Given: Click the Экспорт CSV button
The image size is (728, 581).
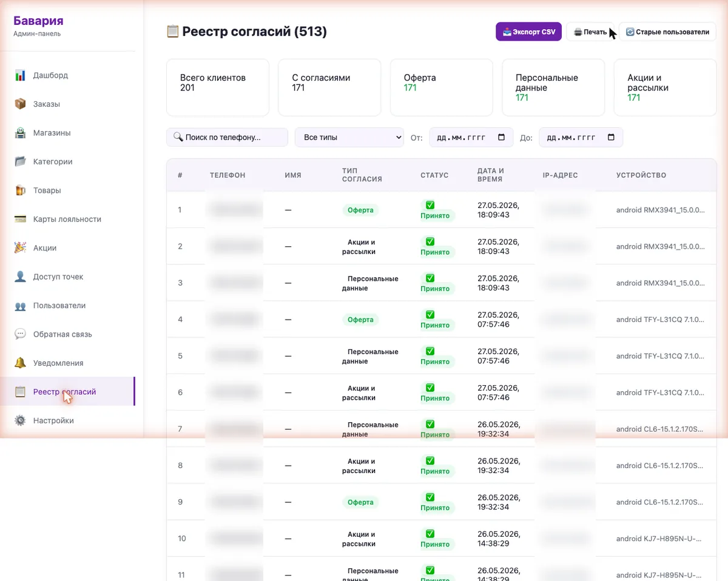Looking at the screenshot, I should pos(529,32).
